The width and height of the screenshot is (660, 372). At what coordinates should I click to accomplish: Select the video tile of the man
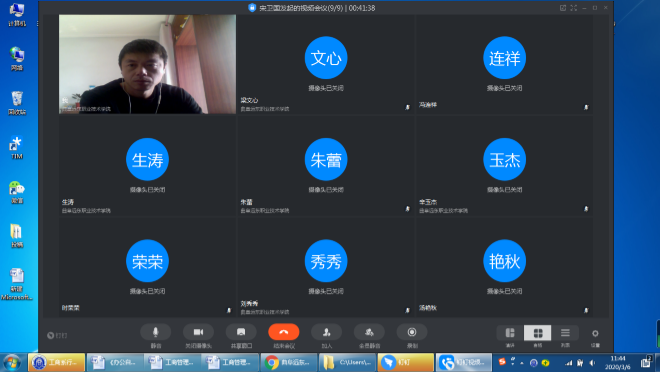pyautogui.click(x=147, y=64)
